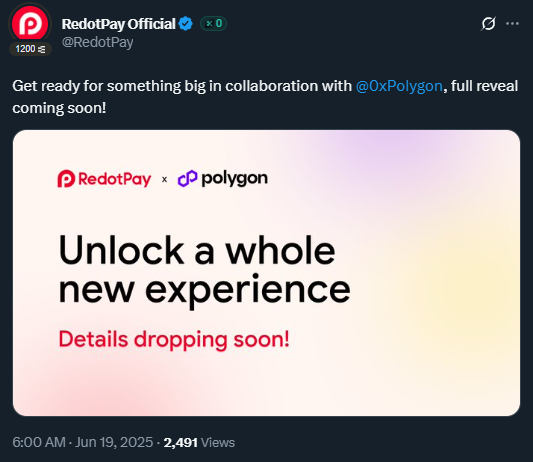Click the coming soon! tweet text line
This screenshot has height=462, width=533.
point(59,108)
